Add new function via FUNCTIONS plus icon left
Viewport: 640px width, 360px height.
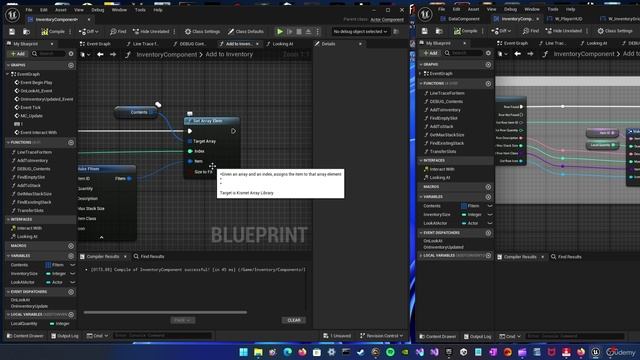(x=71, y=142)
